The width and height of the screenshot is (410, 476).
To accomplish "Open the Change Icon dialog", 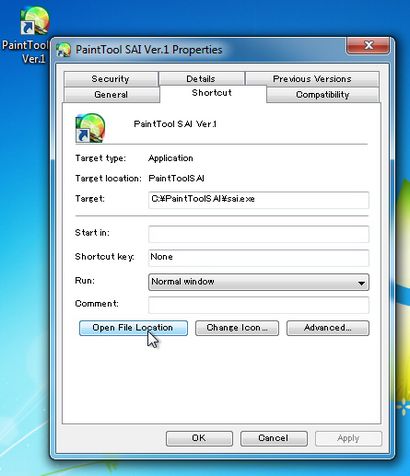I will coord(237,328).
